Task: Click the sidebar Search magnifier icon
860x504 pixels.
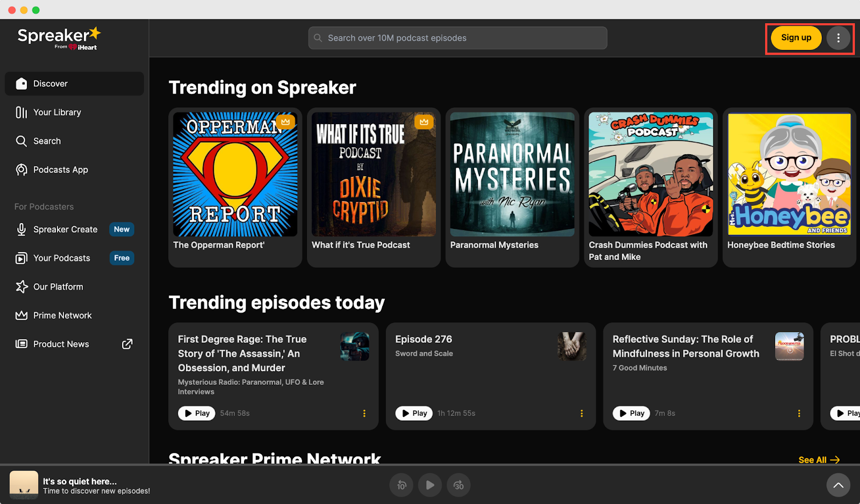Action: [21, 141]
